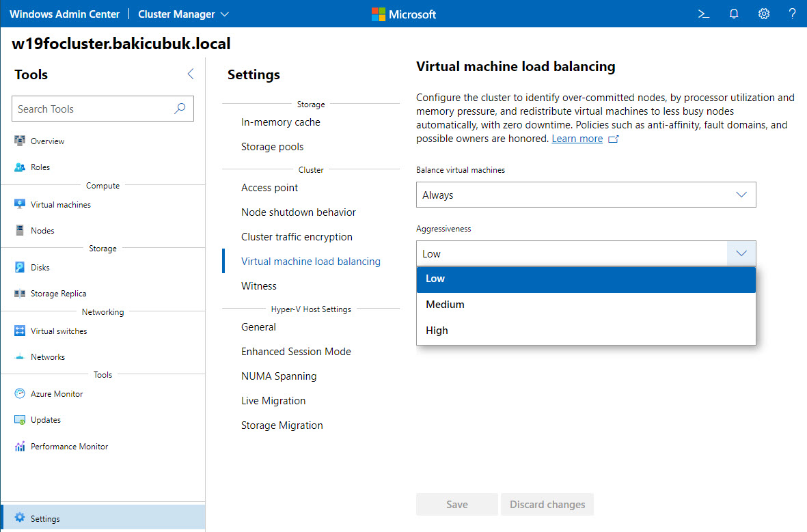Collapse the Aggressiveness dropdown
Image resolution: width=807 pixels, height=532 pixels.
pos(741,253)
